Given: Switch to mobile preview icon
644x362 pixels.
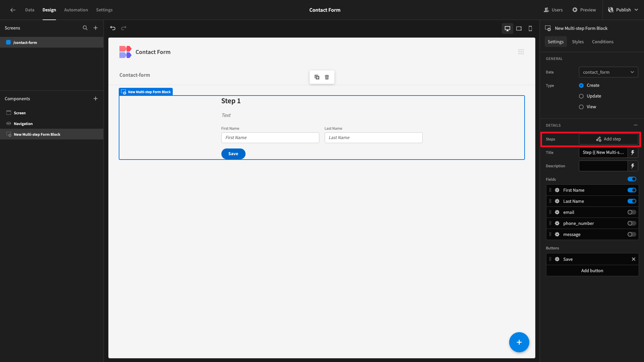Looking at the screenshot, I should coord(530,28).
